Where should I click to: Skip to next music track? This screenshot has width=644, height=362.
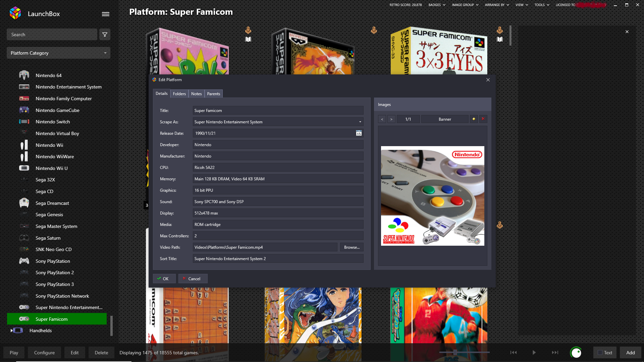tap(555, 352)
